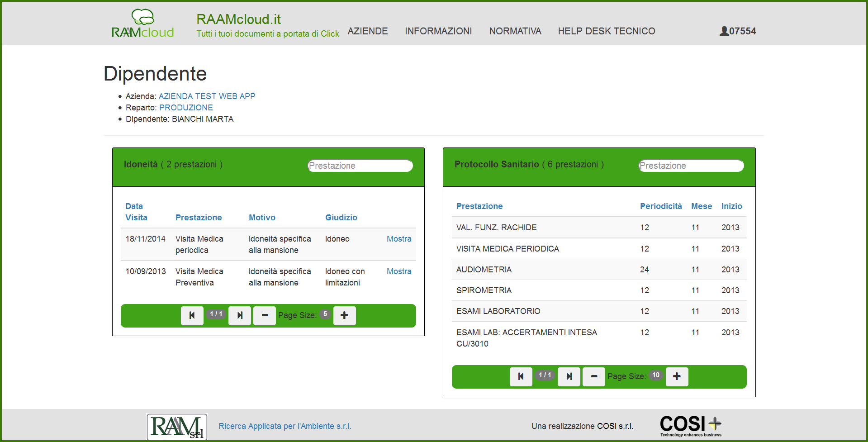Open the PRODUZIONE department link
Image resolution: width=868 pixels, height=442 pixels.
tap(186, 108)
